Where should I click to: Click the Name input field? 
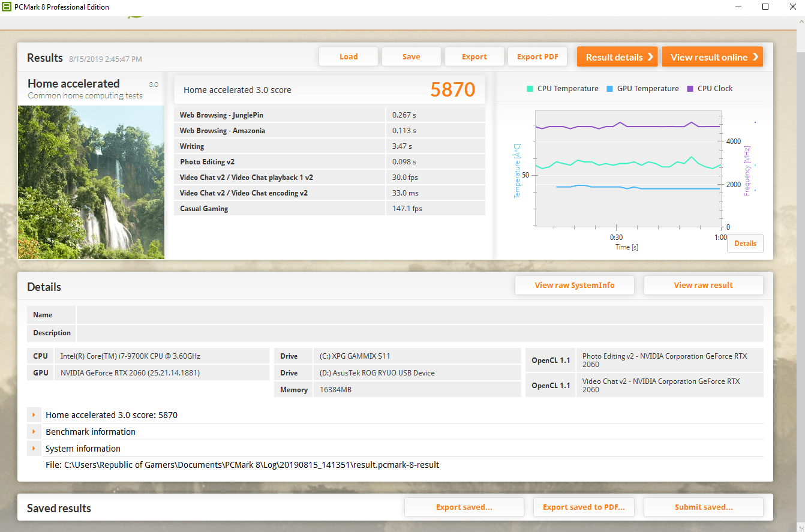[419, 315]
